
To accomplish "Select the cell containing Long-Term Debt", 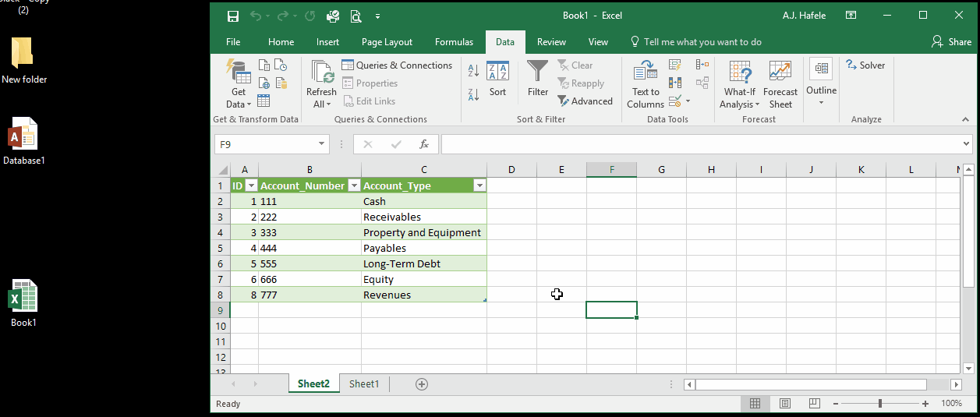I will pos(424,263).
